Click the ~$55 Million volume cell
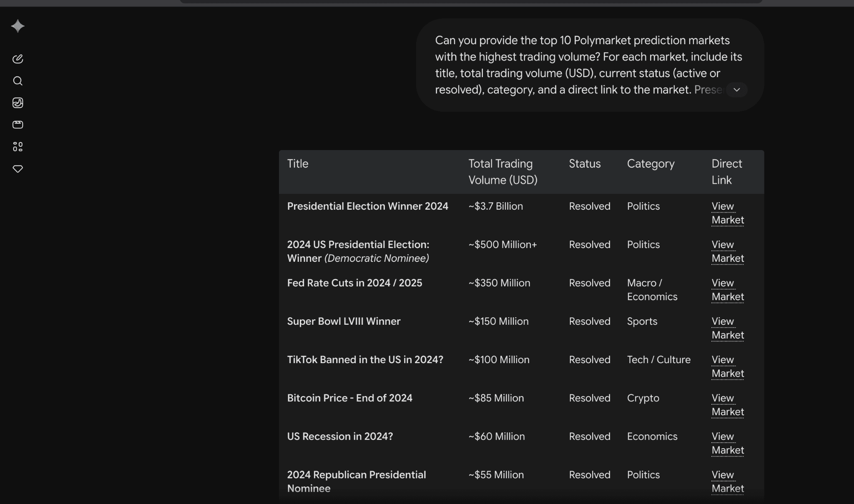854x504 pixels. tap(496, 475)
